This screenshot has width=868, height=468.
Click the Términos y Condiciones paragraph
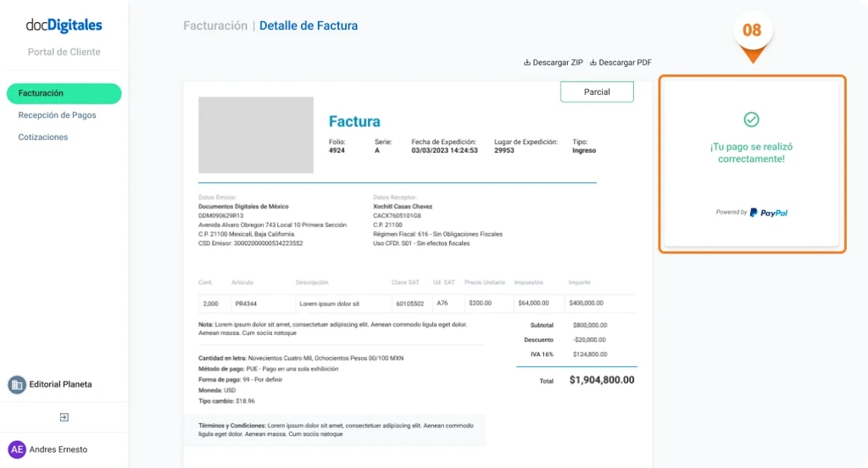336,430
